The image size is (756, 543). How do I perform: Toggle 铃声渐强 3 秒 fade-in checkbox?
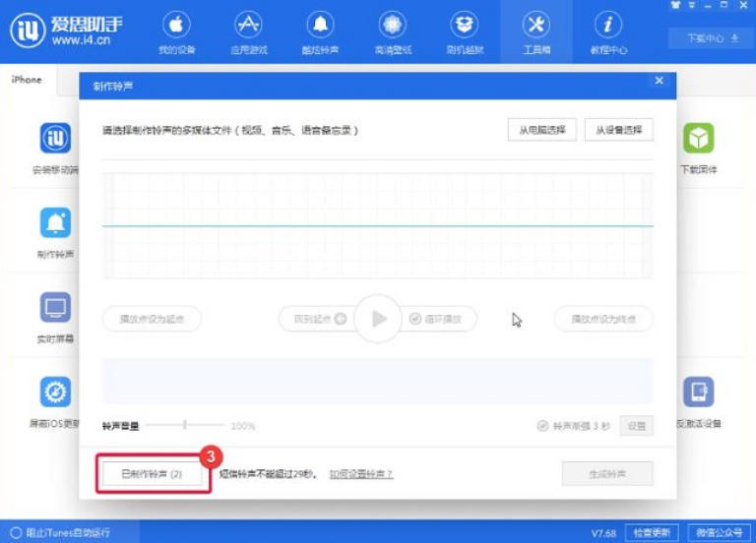(543, 426)
